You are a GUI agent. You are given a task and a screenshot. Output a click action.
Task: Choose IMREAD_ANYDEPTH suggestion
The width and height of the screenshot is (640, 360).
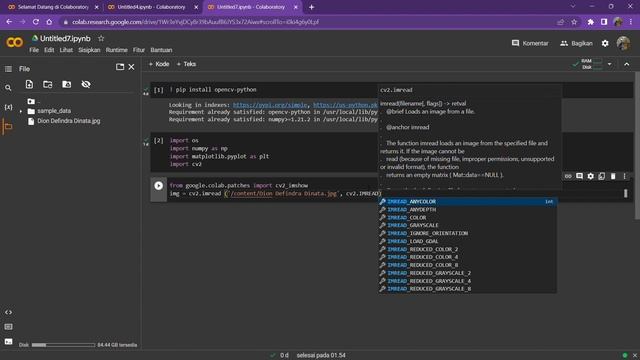pos(467,210)
